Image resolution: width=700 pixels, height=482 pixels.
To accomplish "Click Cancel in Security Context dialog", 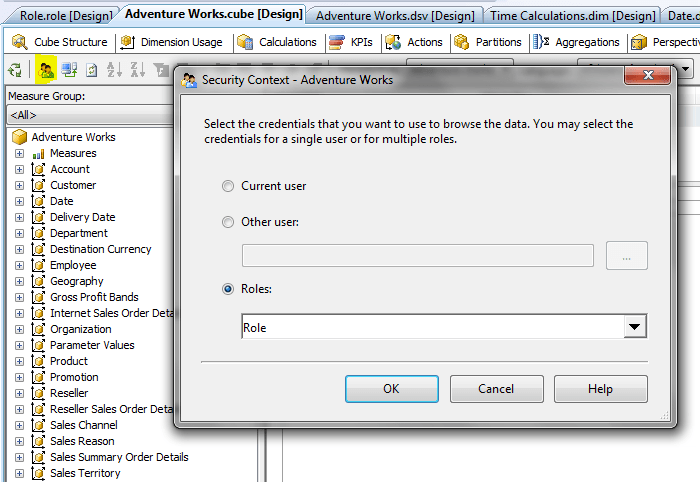I will pos(496,389).
